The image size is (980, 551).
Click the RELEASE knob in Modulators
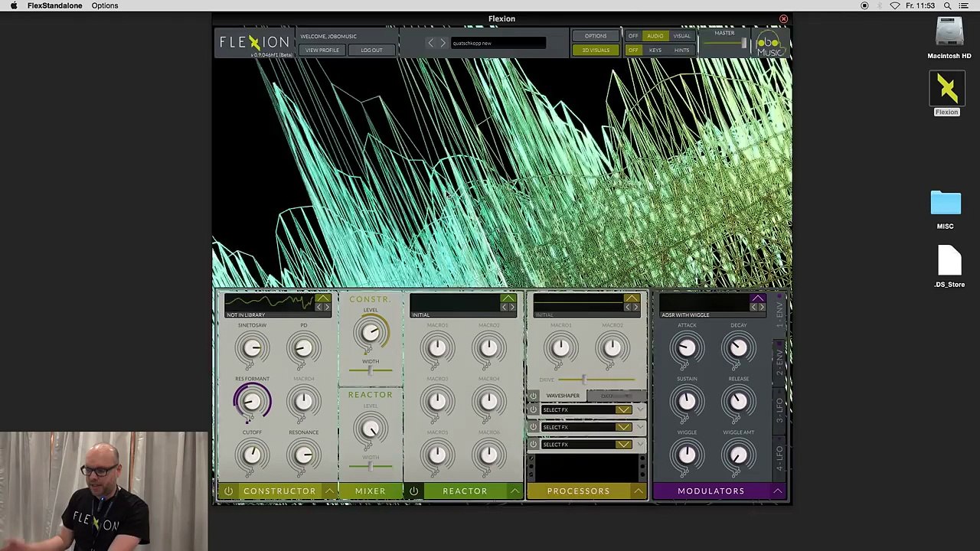[738, 401]
